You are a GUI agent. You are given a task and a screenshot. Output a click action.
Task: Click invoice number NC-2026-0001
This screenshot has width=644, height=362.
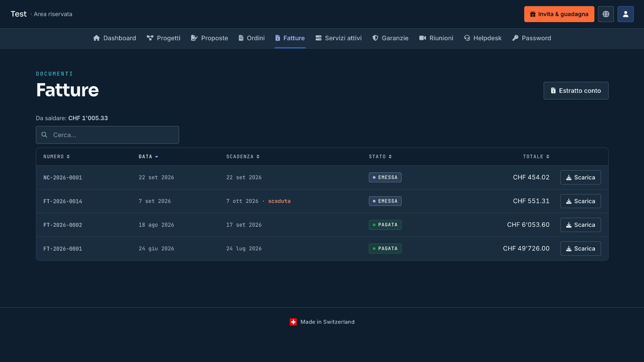coord(63,178)
